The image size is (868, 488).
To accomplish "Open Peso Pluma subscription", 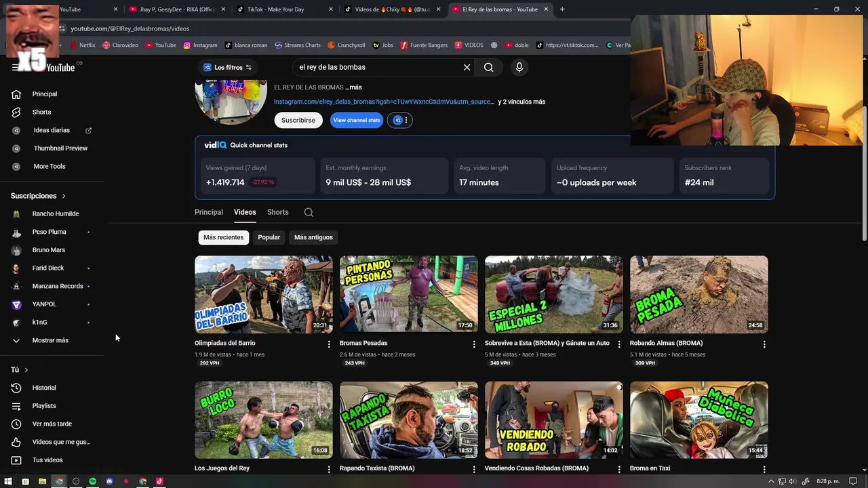I will [49, 232].
